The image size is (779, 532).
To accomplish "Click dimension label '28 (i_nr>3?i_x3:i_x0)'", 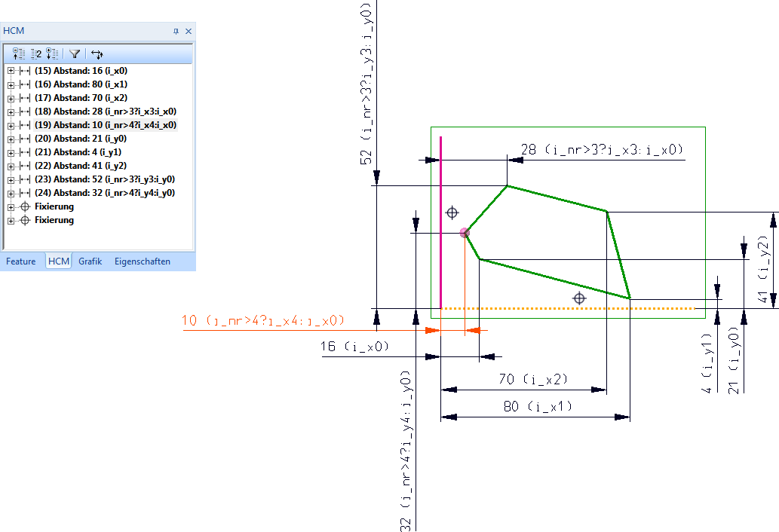I will click(602, 150).
